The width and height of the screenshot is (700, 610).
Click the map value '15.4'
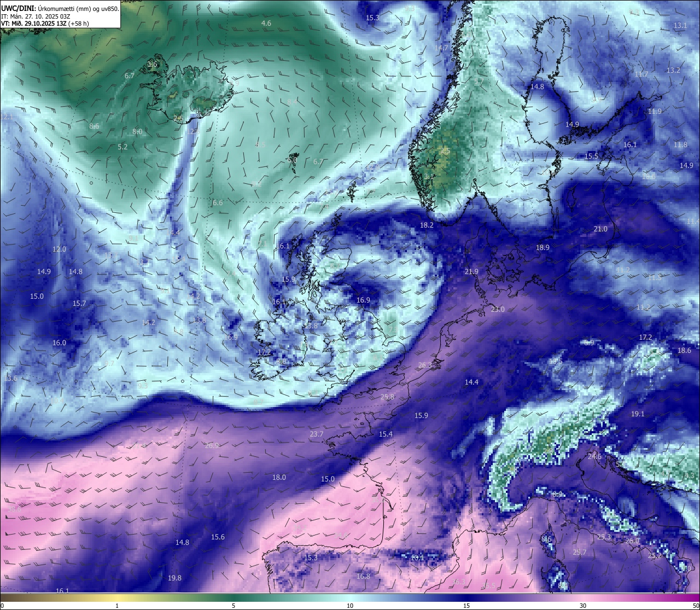(x=386, y=434)
